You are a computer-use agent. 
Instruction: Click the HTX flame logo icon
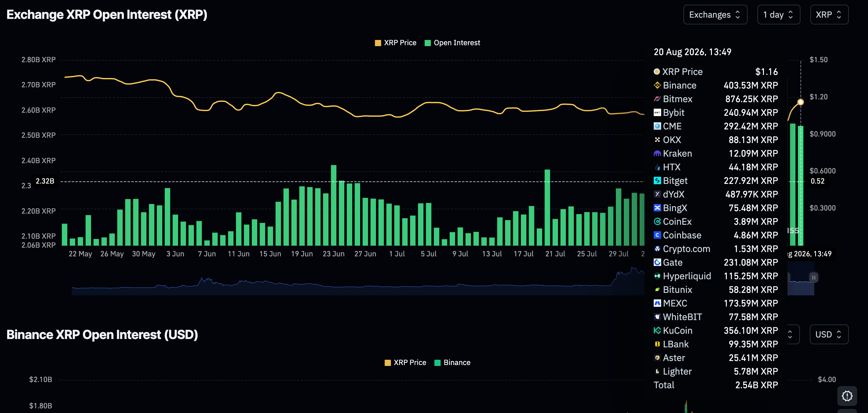pyautogui.click(x=657, y=167)
